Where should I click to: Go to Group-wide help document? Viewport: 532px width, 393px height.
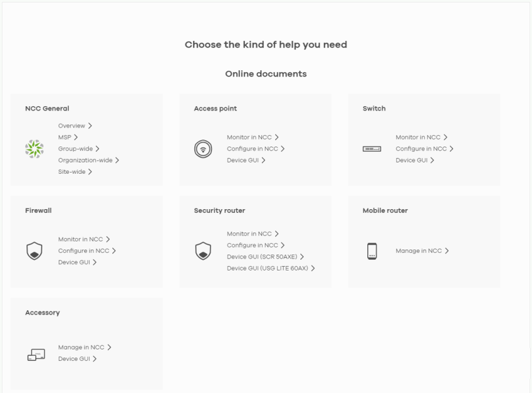point(78,148)
